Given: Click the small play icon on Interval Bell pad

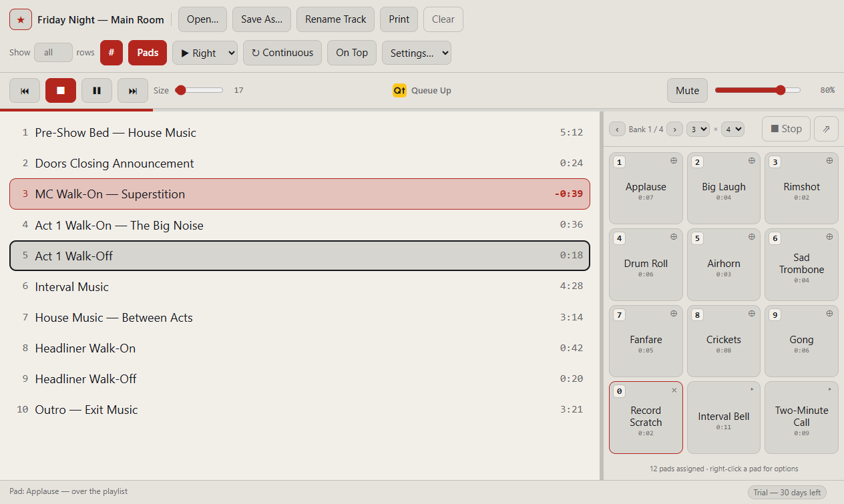Looking at the screenshot, I should tap(752, 389).
